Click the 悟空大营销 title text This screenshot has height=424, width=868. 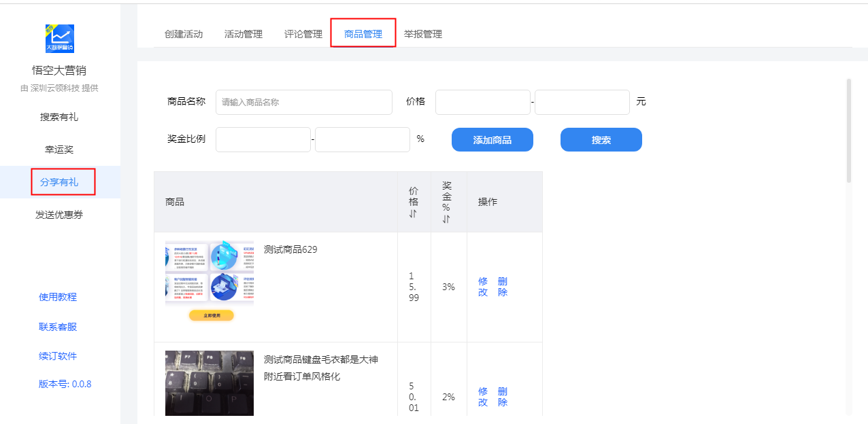pyautogui.click(x=59, y=70)
